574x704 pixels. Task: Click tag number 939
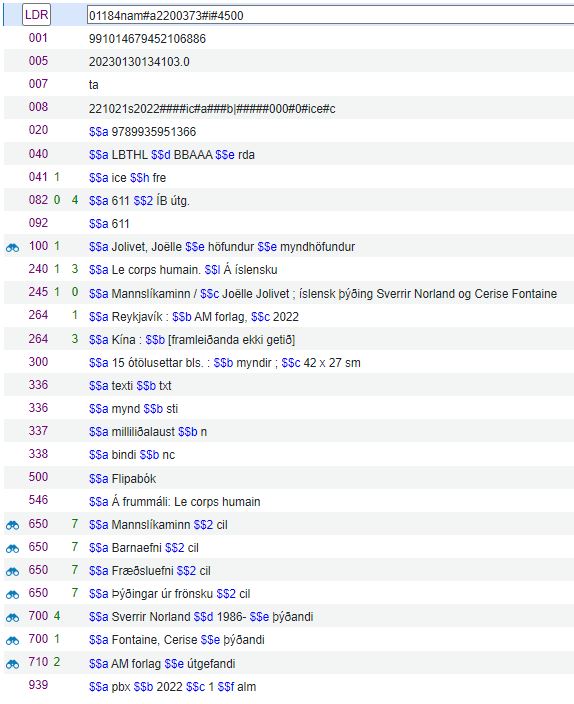[38, 685]
